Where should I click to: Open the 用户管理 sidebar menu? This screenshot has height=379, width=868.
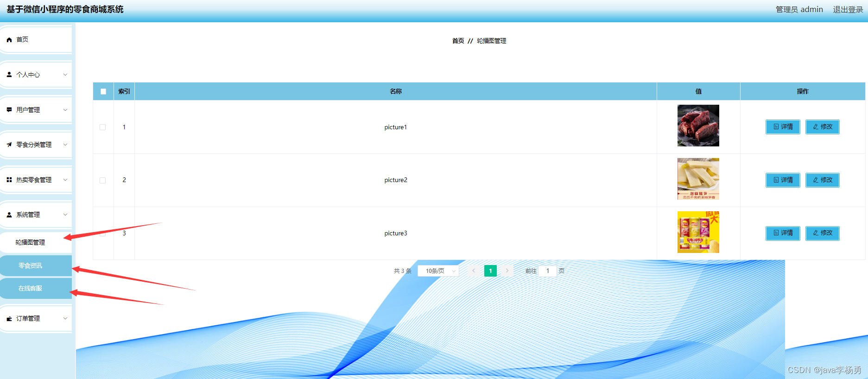click(36, 110)
